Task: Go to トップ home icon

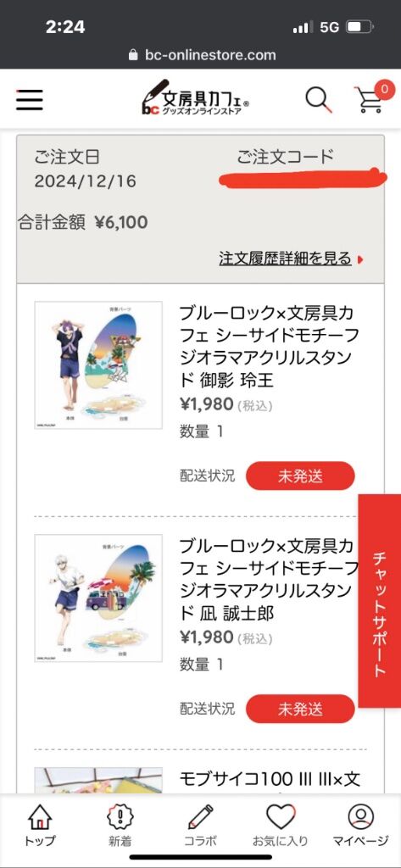Action: (x=40, y=826)
